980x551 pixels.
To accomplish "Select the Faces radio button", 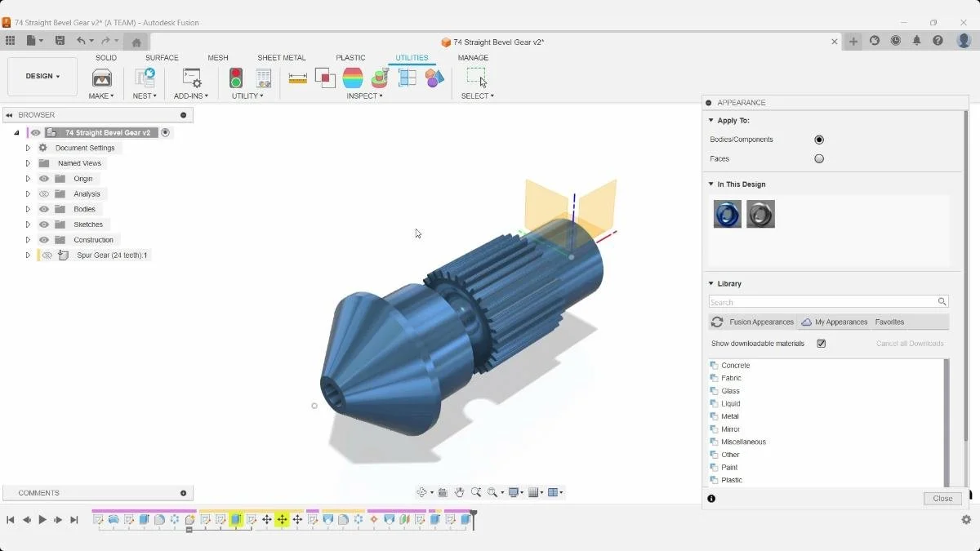I will [819, 159].
